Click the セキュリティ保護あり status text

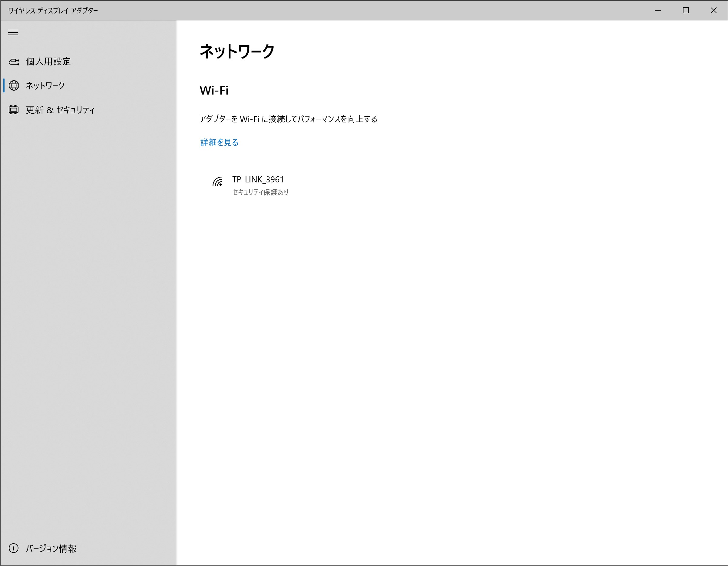(260, 192)
